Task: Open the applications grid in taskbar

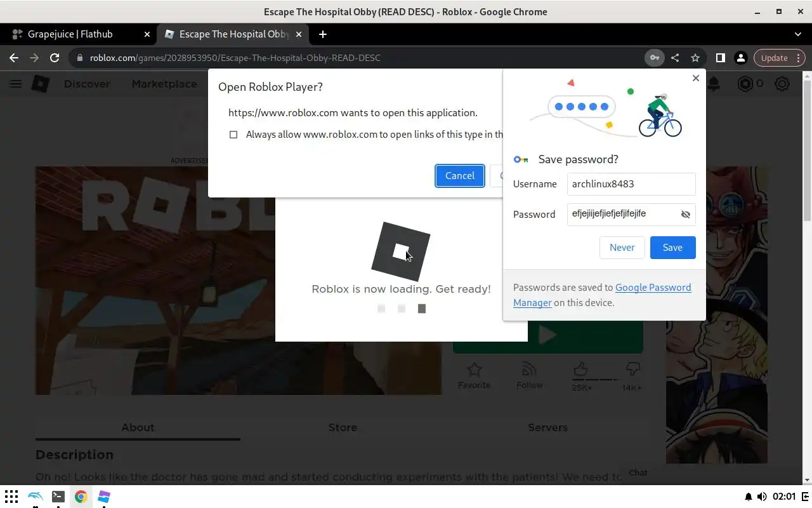Action: tap(11, 497)
